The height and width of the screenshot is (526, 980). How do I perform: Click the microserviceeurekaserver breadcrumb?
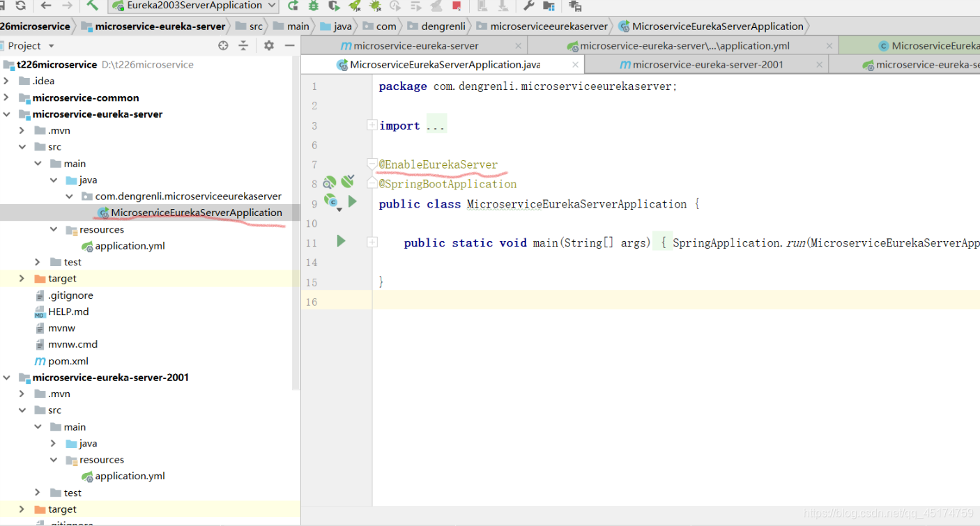542,26
